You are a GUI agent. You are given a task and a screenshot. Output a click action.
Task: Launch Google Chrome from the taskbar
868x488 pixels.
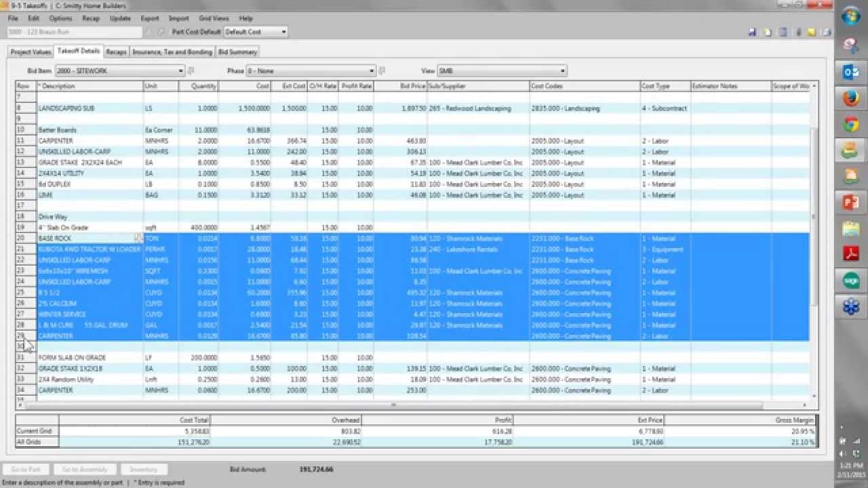851,125
